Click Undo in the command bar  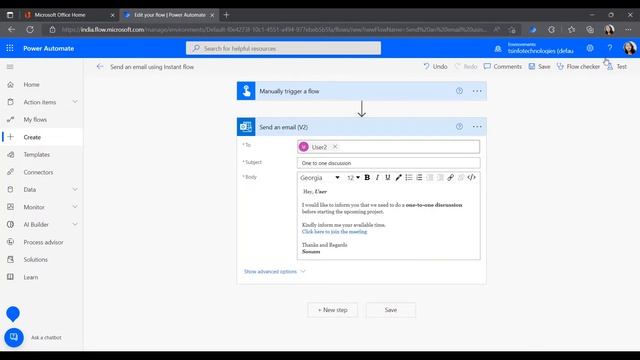point(435,67)
